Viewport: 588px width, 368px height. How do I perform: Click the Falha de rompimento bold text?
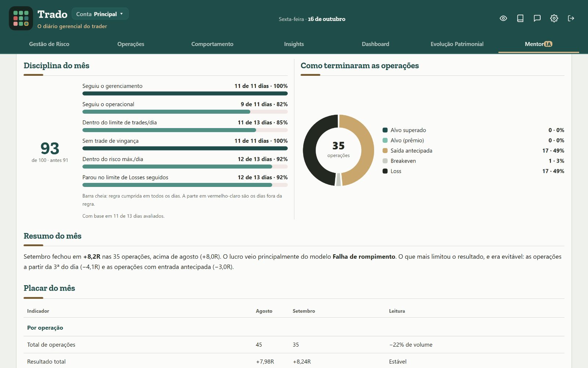tap(364, 256)
